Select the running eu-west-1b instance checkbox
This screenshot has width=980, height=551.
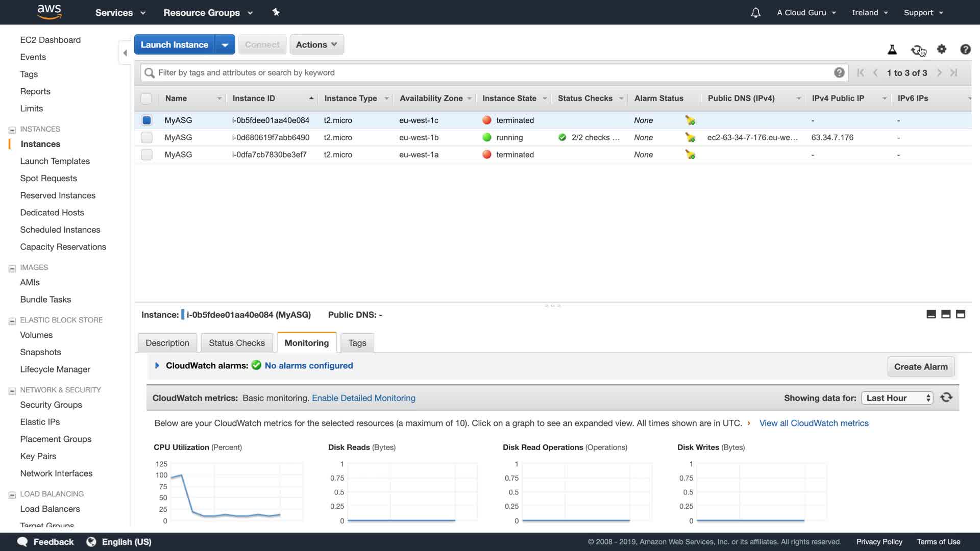(x=146, y=137)
